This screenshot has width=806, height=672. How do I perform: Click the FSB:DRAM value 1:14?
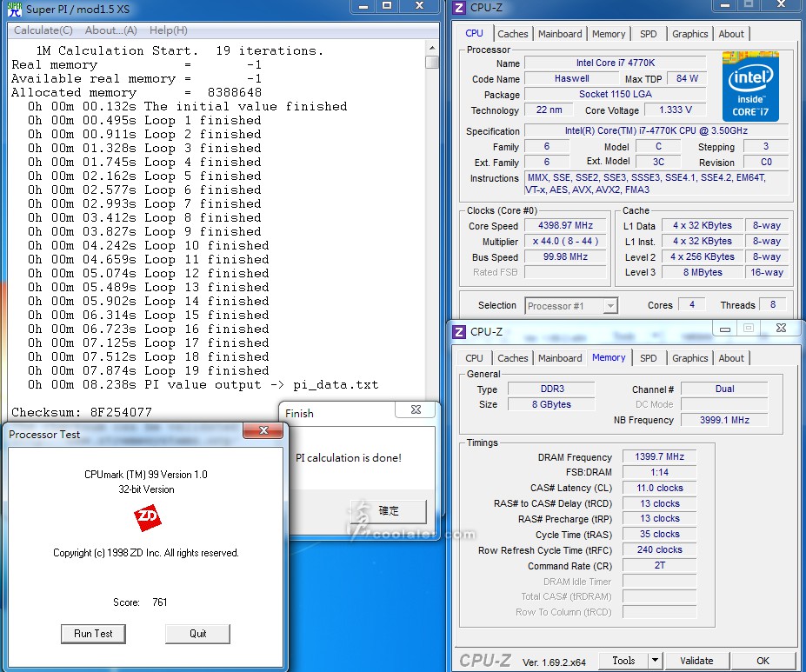click(659, 472)
